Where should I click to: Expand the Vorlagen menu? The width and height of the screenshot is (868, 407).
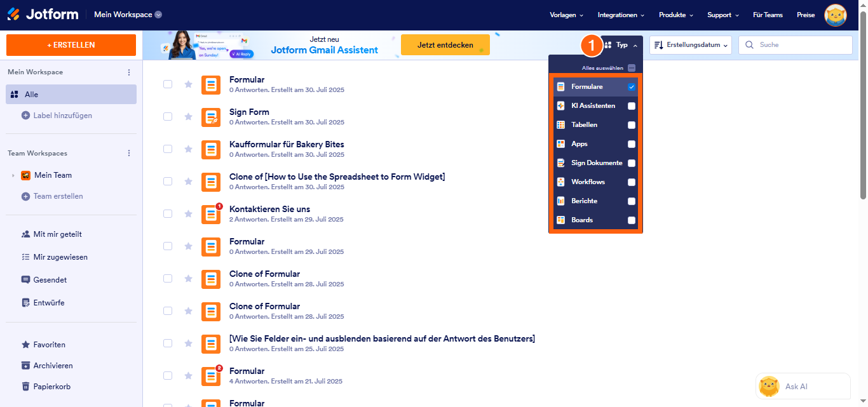[566, 15]
